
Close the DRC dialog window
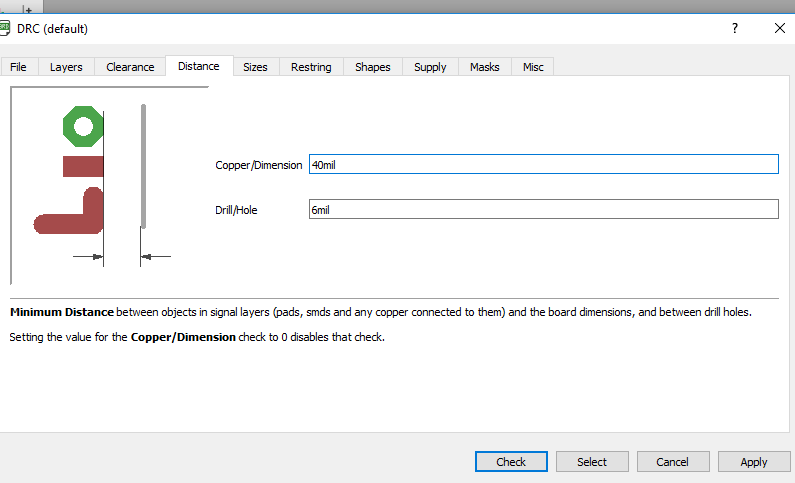click(779, 28)
